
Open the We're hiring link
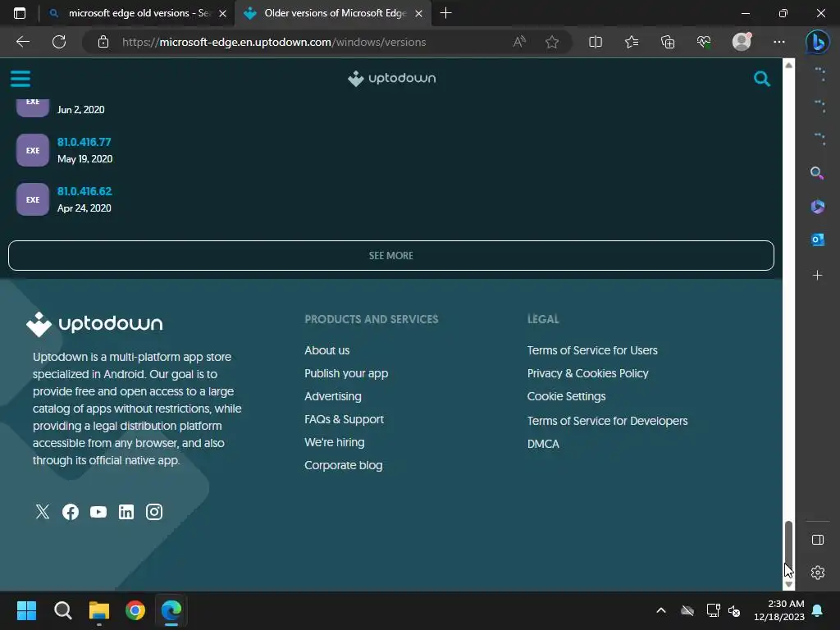pyautogui.click(x=335, y=442)
